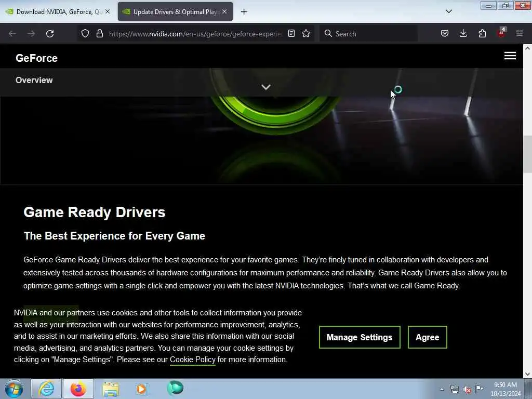Bookmark this page with the star icon
This screenshot has height=399, width=532.
tap(306, 33)
